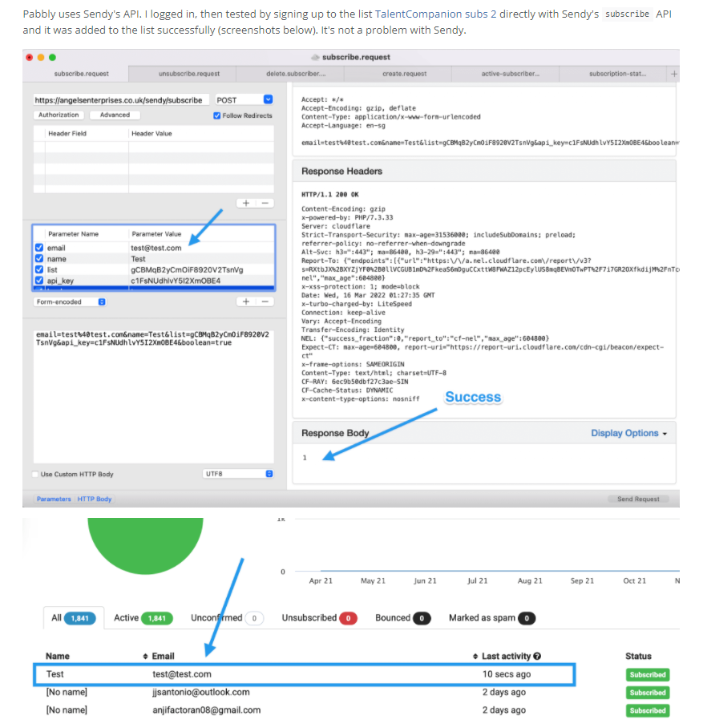Remove parameter with minus button
703x728 pixels.
coord(265,301)
